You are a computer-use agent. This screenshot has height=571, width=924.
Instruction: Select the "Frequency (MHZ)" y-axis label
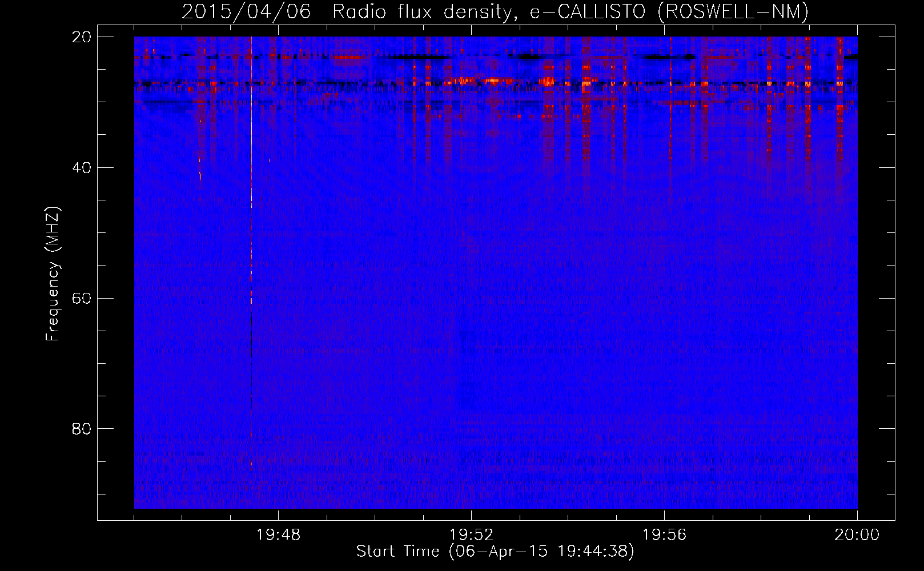53,274
